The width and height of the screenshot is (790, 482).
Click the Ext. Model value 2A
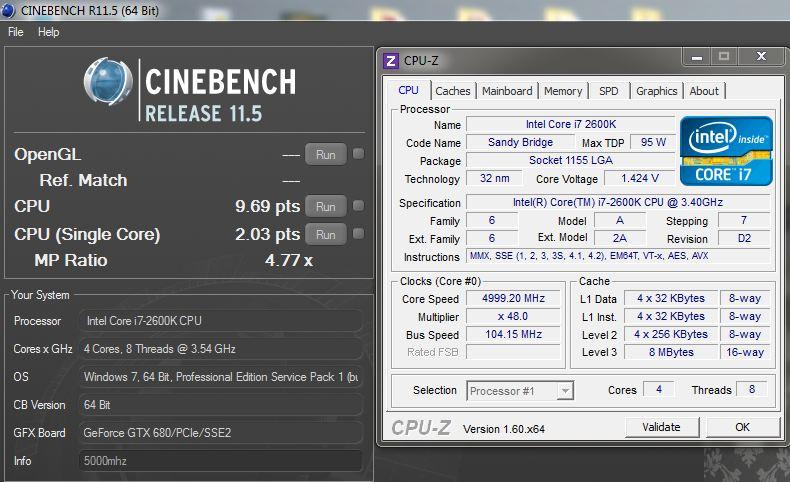[x=620, y=238]
